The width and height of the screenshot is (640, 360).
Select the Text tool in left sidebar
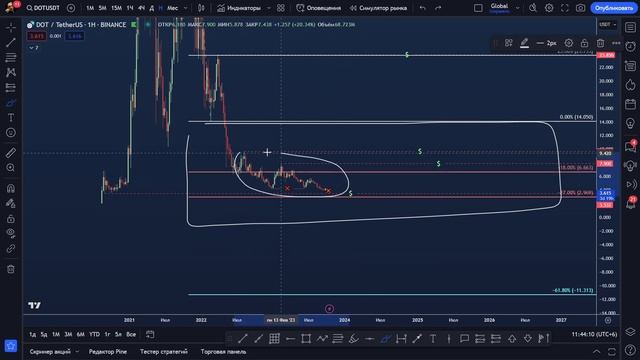point(11,118)
